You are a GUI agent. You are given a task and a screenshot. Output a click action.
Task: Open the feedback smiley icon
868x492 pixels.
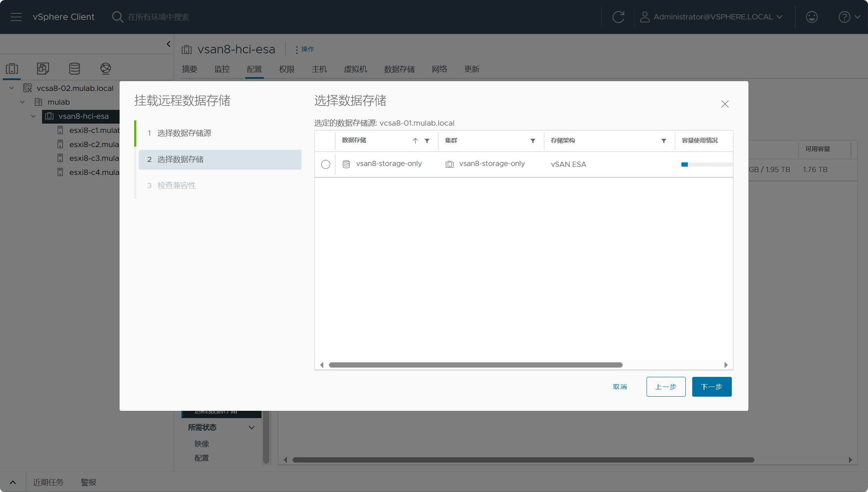click(811, 17)
